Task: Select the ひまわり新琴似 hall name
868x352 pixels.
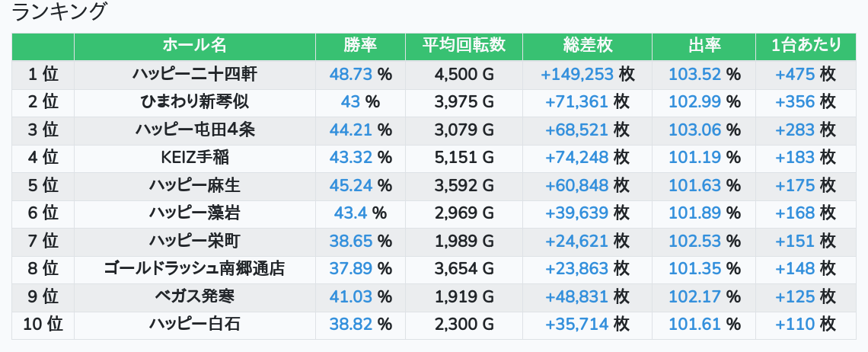Action: (194, 102)
